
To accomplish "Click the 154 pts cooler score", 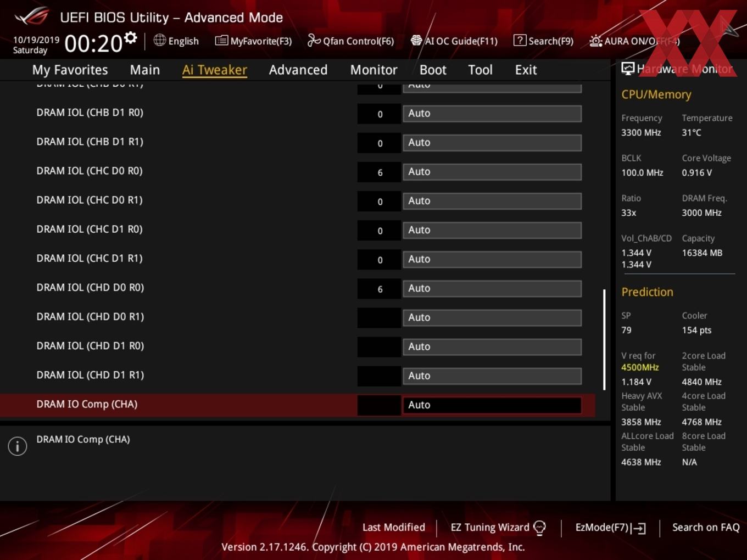I will pyautogui.click(x=696, y=331).
